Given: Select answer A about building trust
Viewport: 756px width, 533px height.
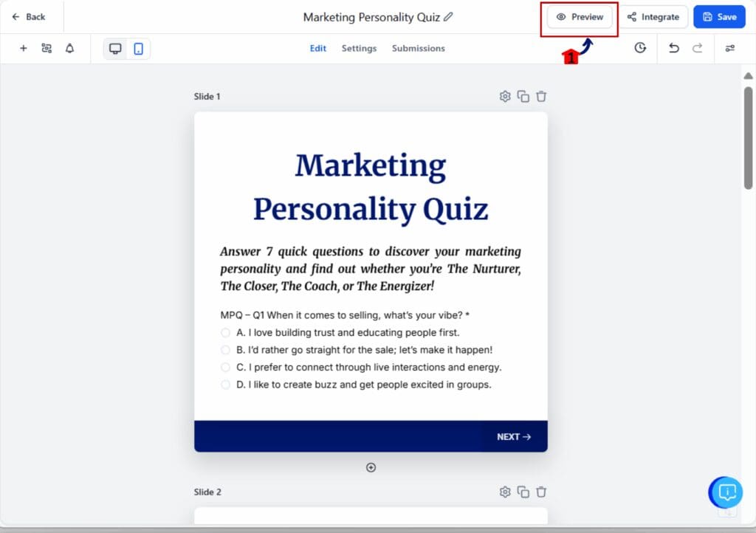Looking at the screenshot, I should (225, 332).
